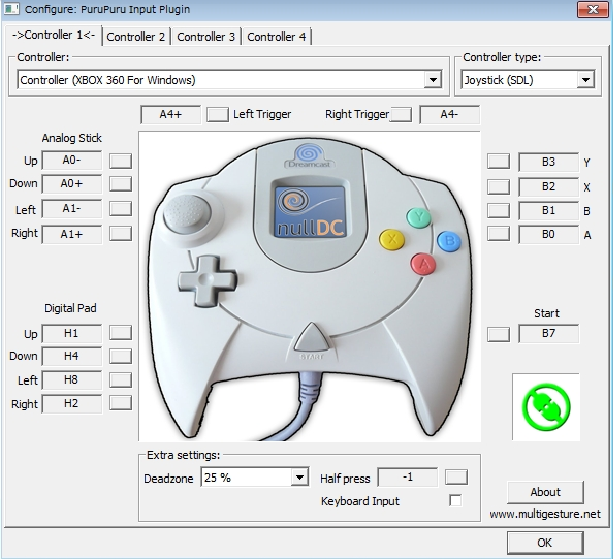Click the Digital Pad Up assign button
The image size is (613, 559).
point(120,333)
